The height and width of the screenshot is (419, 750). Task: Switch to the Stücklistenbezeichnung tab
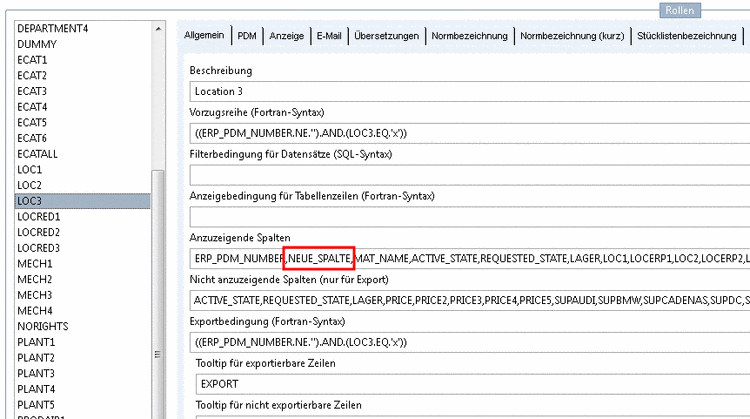687,36
